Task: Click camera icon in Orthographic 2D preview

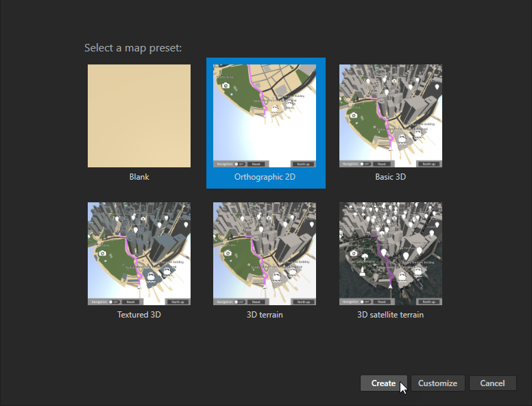Action: pos(226,84)
